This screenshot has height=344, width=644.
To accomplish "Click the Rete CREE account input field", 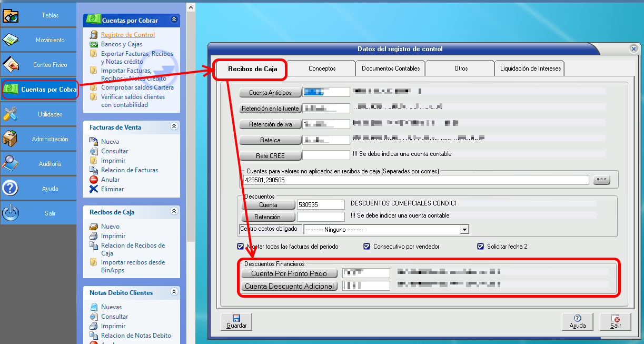I will 326,155.
